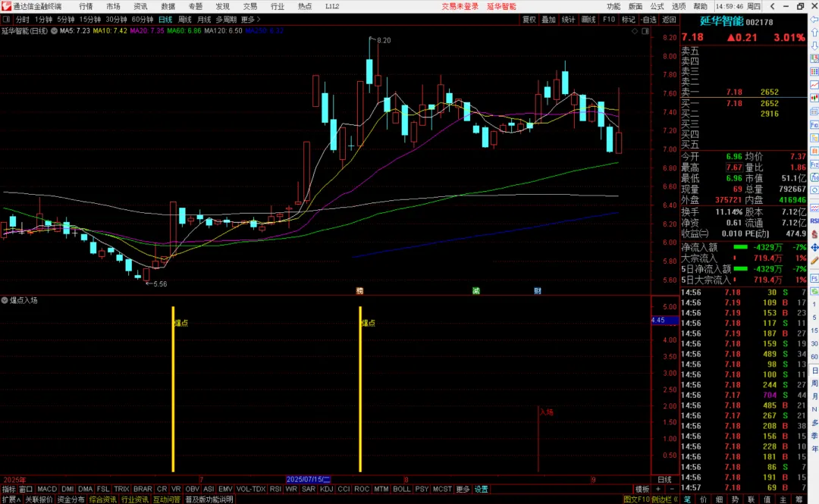Click the 势 tab at bottom right
This screenshot has width=819, height=504.
point(735,499)
